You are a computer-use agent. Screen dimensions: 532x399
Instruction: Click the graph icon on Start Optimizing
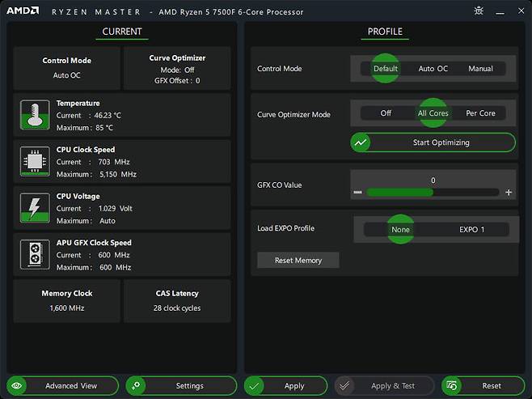click(x=361, y=142)
